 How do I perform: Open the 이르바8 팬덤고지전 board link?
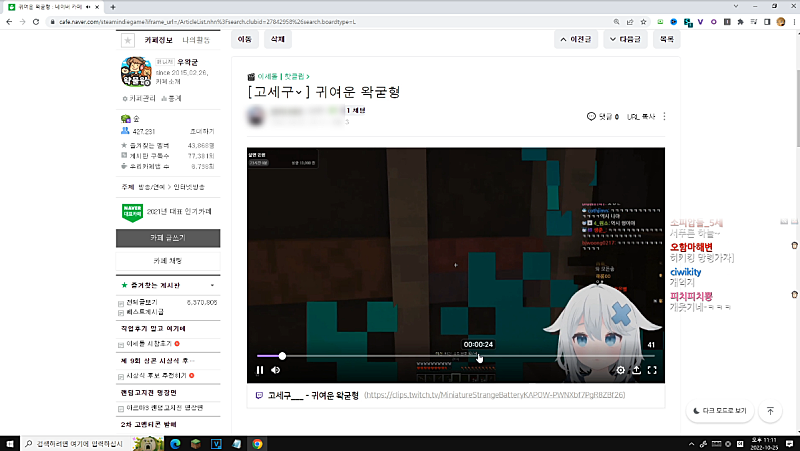point(165,408)
